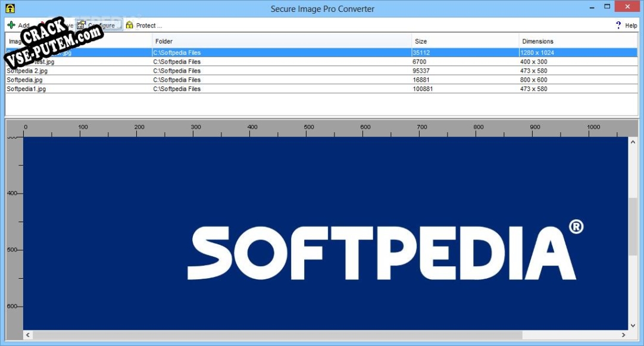Select the Softpedia1.jpg file row

(x=321, y=89)
